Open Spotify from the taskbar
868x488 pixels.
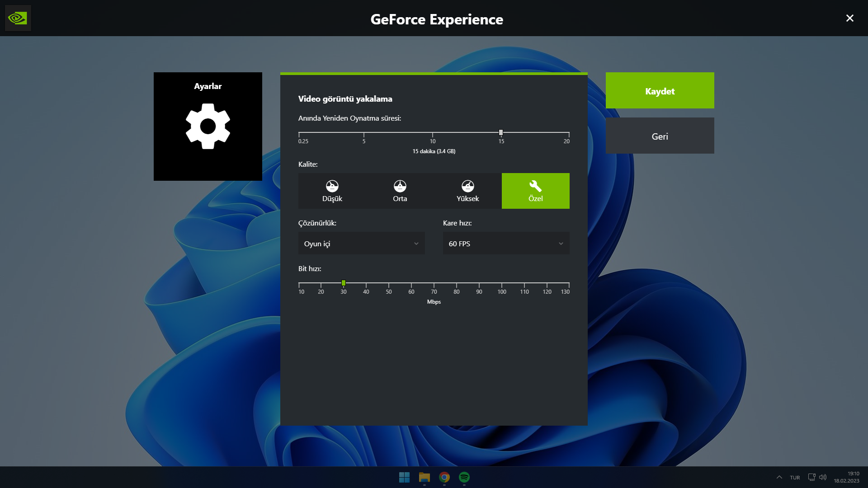[464, 477]
